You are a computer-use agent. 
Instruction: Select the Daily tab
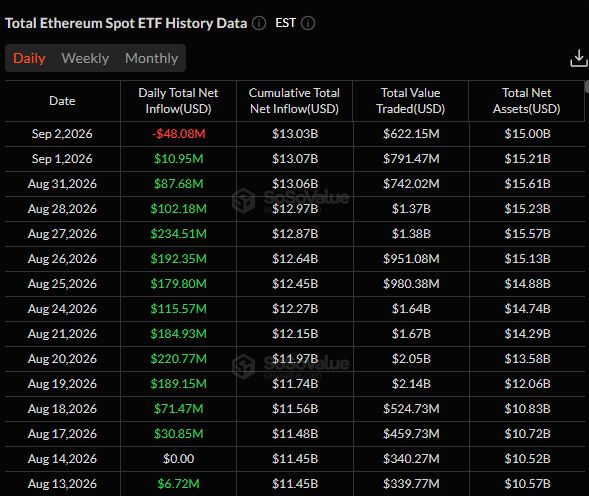29,58
